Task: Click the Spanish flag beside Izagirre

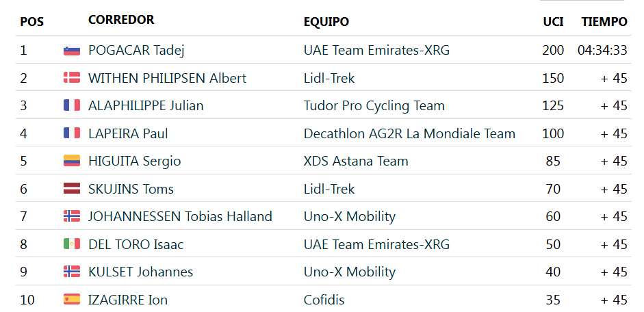Action: [71, 300]
